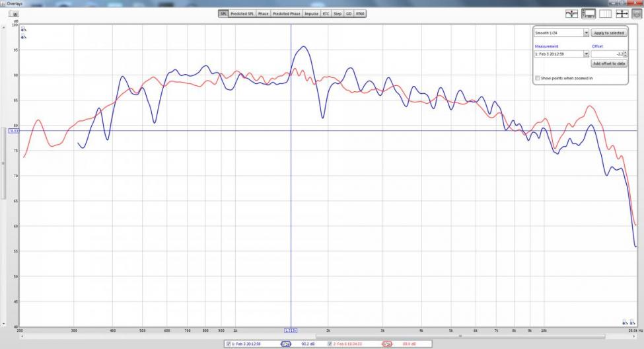Click the cursor level readout box on dB axis
This screenshot has height=349, width=644.
13,131
